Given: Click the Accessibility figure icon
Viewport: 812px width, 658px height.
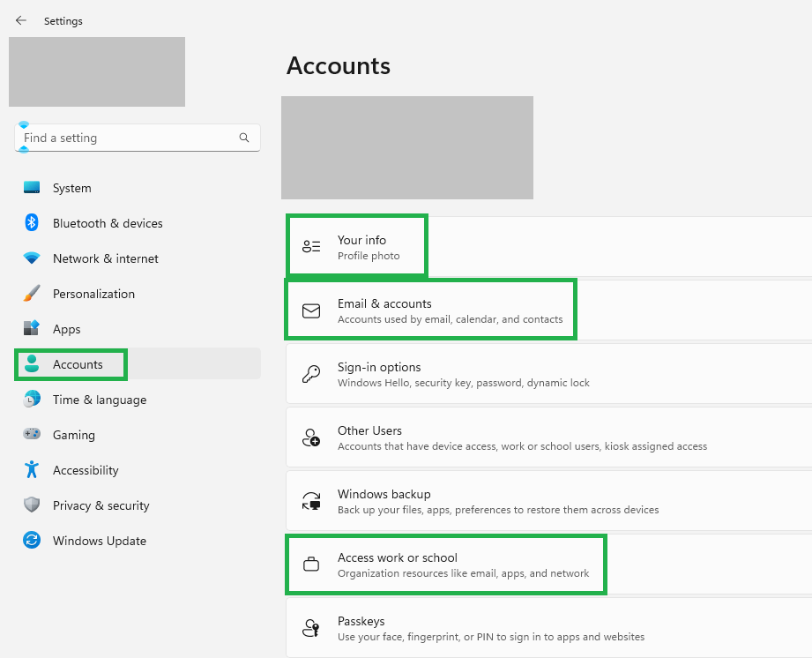Looking at the screenshot, I should click(32, 469).
